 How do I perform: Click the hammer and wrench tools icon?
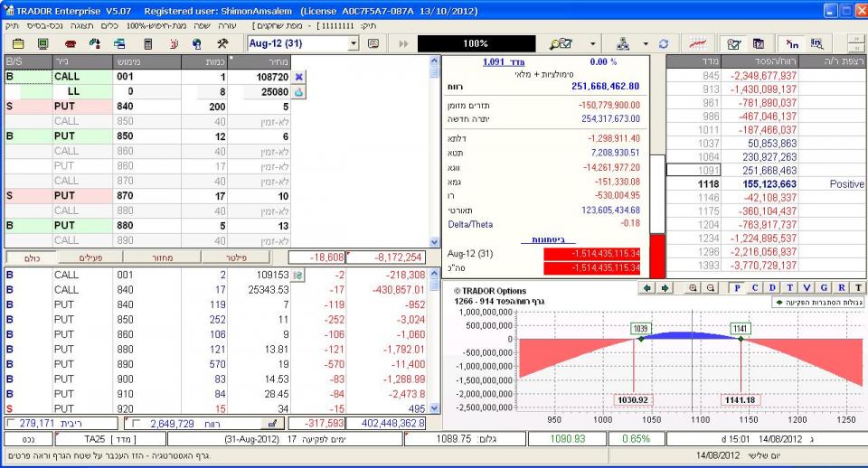[222, 43]
